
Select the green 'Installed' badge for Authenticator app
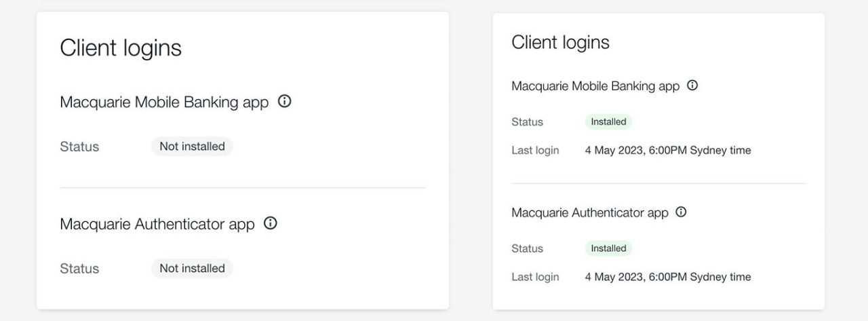608,248
